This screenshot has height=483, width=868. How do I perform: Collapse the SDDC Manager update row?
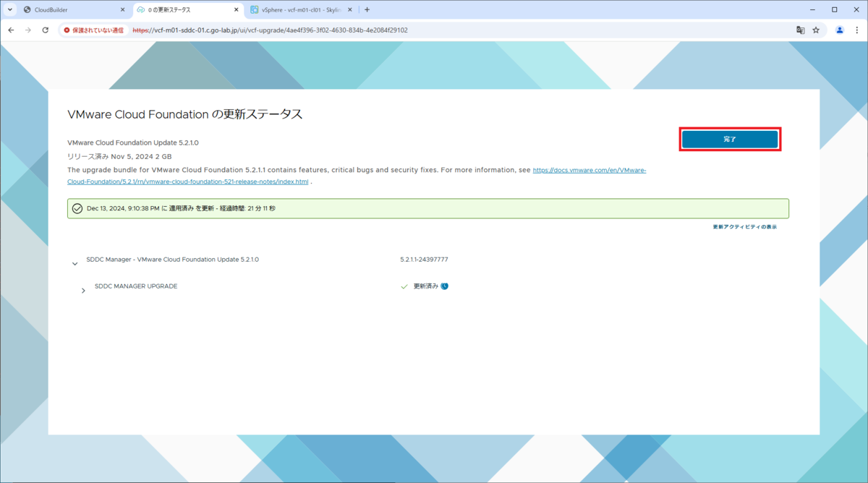tap(75, 264)
